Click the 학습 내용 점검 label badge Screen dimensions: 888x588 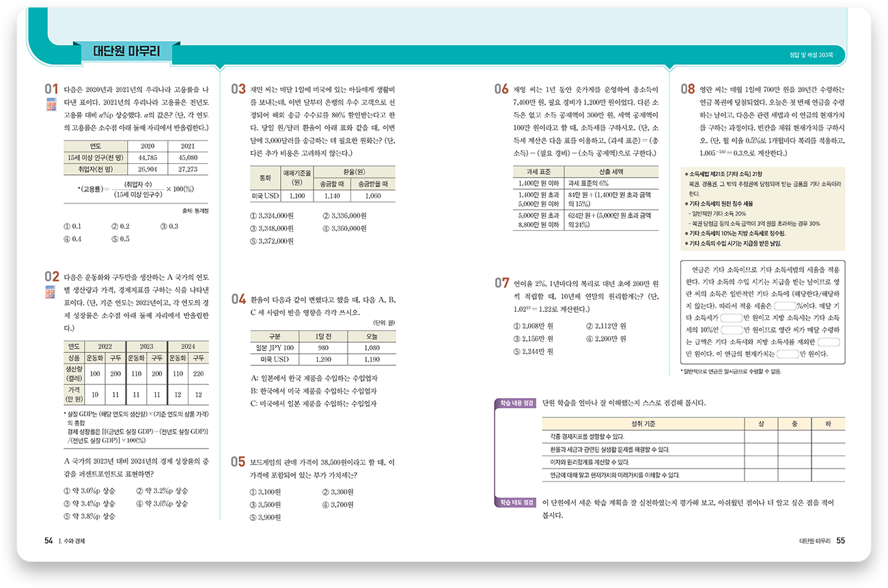516,404
